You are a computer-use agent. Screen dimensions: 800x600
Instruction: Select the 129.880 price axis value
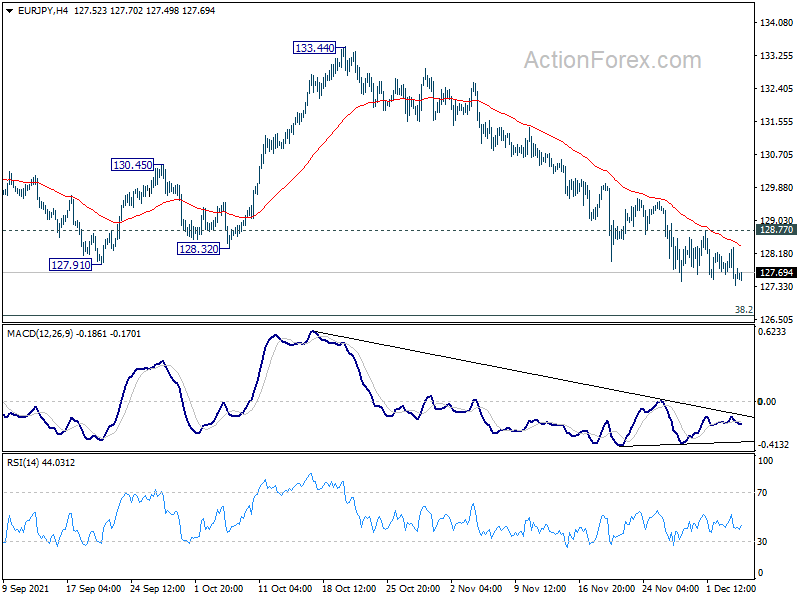point(776,188)
